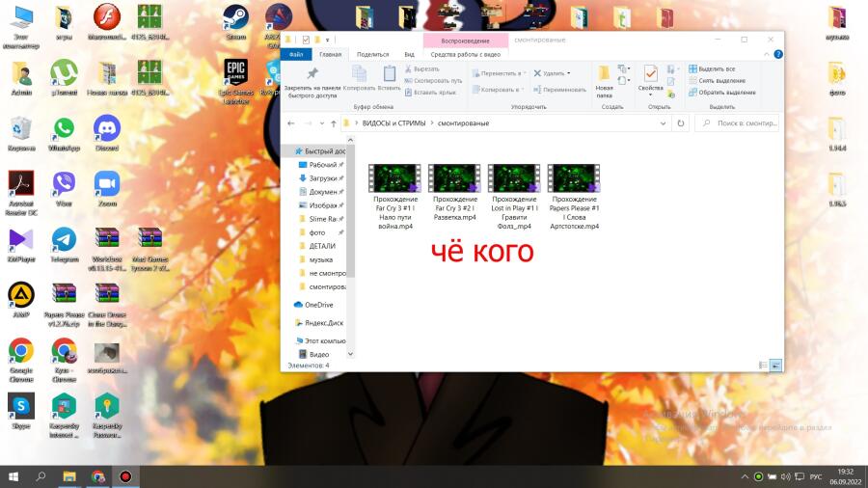
Task: Switch to large icons view toggle
Action: (775, 366)
